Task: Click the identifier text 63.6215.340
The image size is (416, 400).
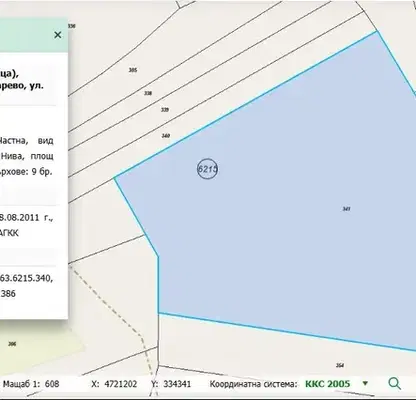Action: coord(26,278)
